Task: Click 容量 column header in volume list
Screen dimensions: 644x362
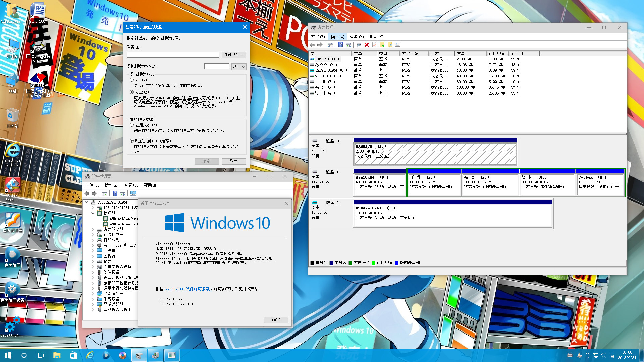Action: click(x=471, y=54)
